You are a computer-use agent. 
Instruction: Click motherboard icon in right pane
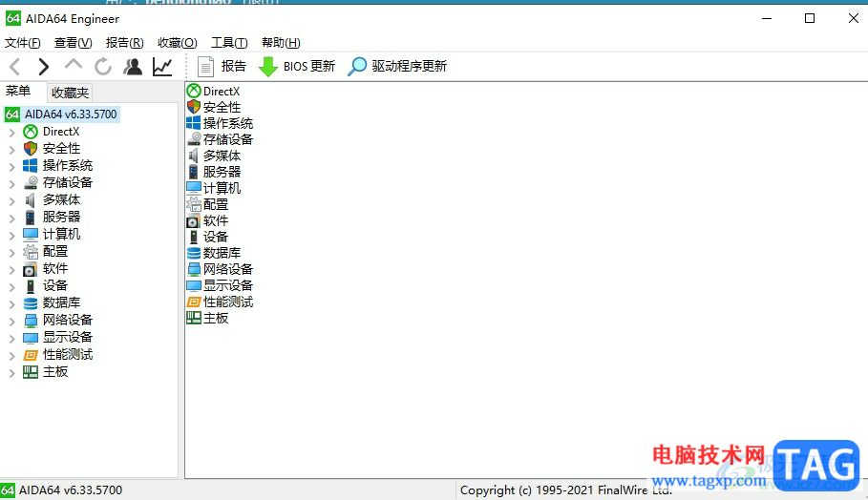pos(194,318)
